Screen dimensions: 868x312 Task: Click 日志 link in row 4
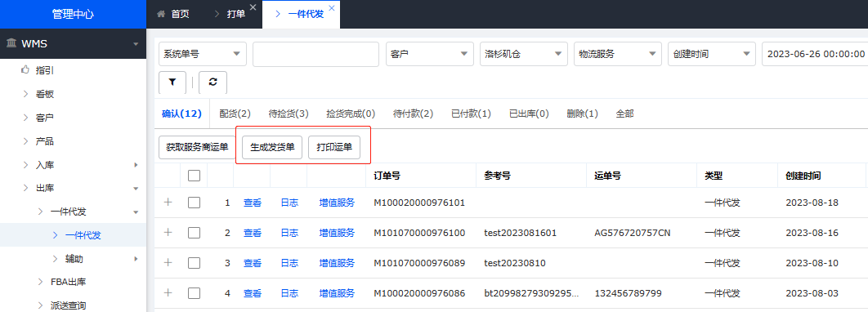point(289,293)
